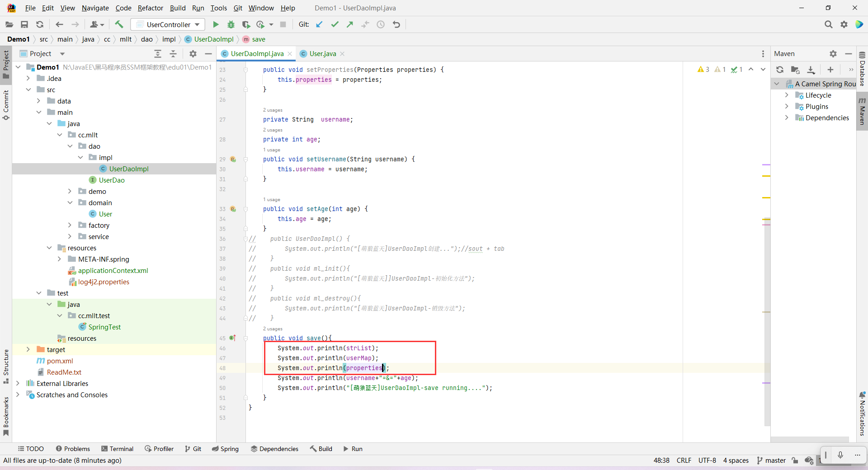Go to next highlighted error arrow
Image resolution: width=868 pixels, height=470 pixels.
click(x=763, y=70)
